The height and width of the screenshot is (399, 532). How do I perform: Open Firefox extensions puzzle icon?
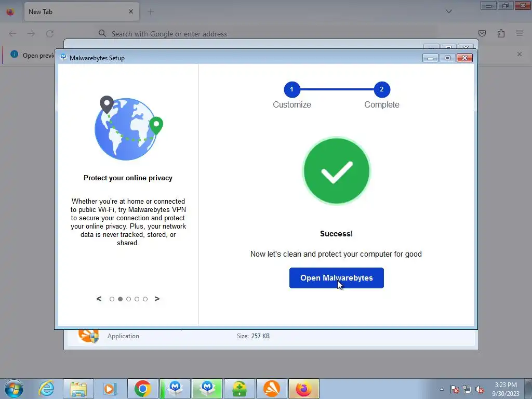click(501, 33)
